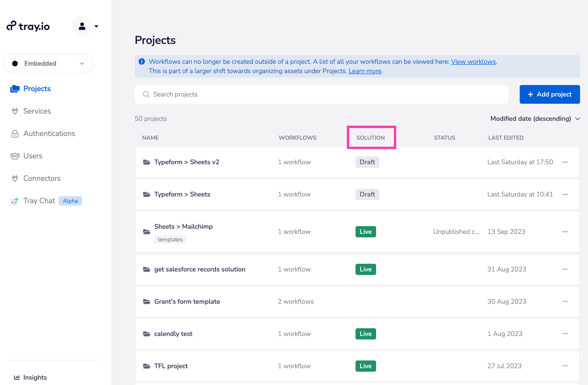Click the Services icon in sidebar
This screenshot has height=385, width=588.
[x=15, y=111]
